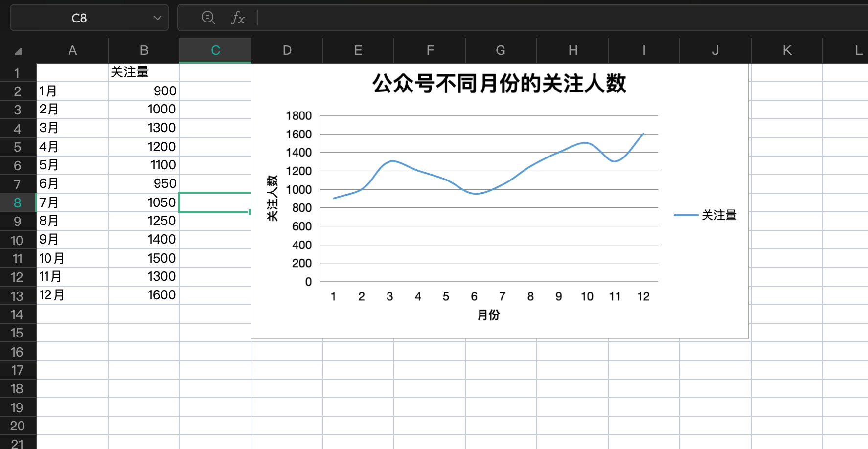
Task: Click the cell with value 900
Action: click(144, 91)
